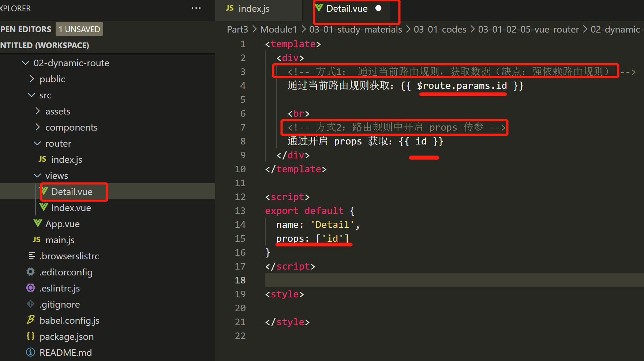Click the ESLint icon beside .eslintrc.js
Viewport: 644px width, 361px height.
pyautogui.click(x=31, y=288)
